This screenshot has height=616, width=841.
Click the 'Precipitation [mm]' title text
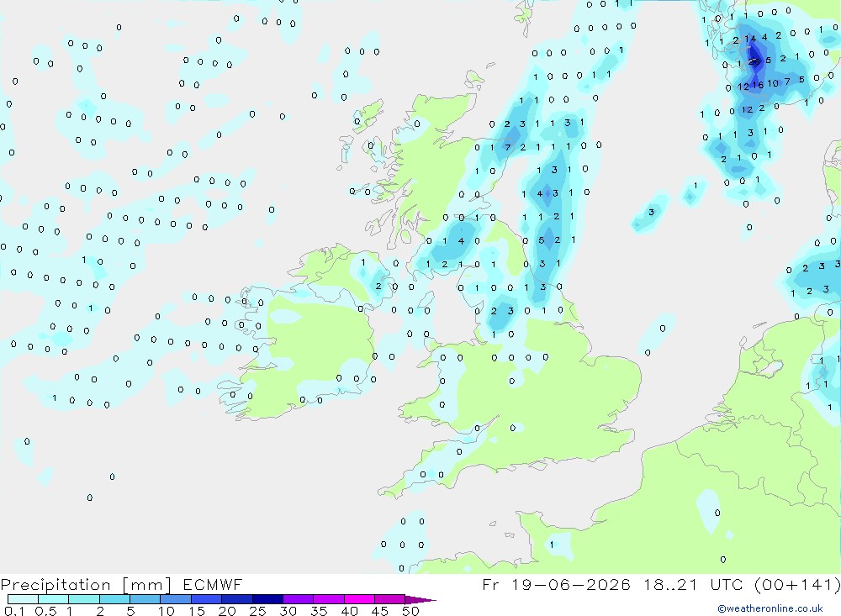pyautogui.click(x=87, y=585)
